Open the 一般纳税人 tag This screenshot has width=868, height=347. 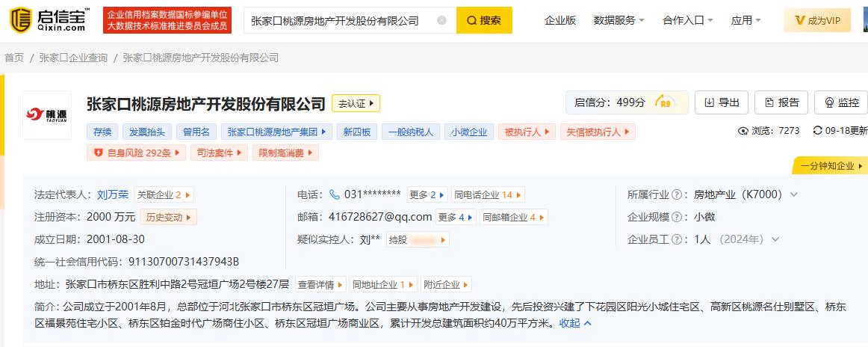coord(411,132)
